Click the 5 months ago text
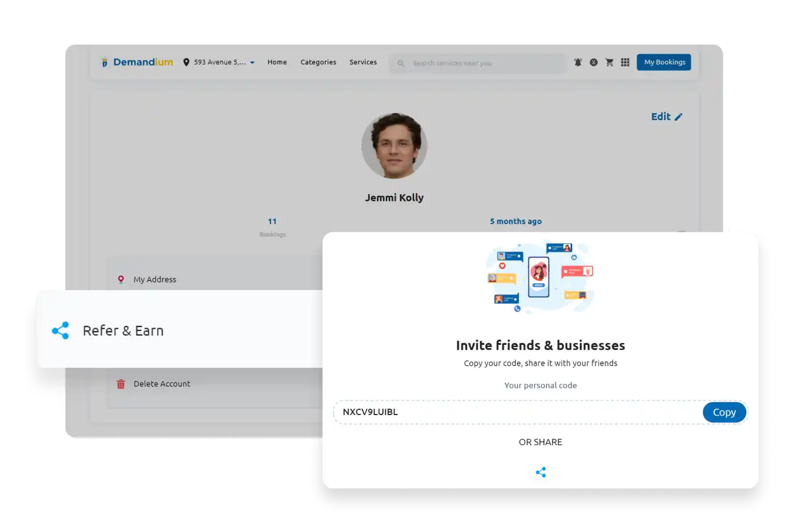This screenshot has height=532, width=788. coord(515,221)
